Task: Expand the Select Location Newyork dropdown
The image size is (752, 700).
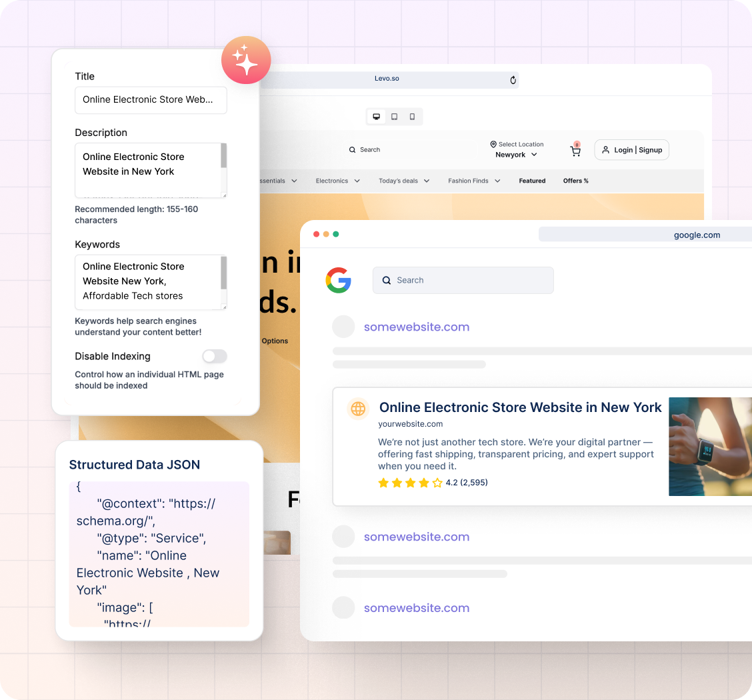Action: [x=517, y=150]
